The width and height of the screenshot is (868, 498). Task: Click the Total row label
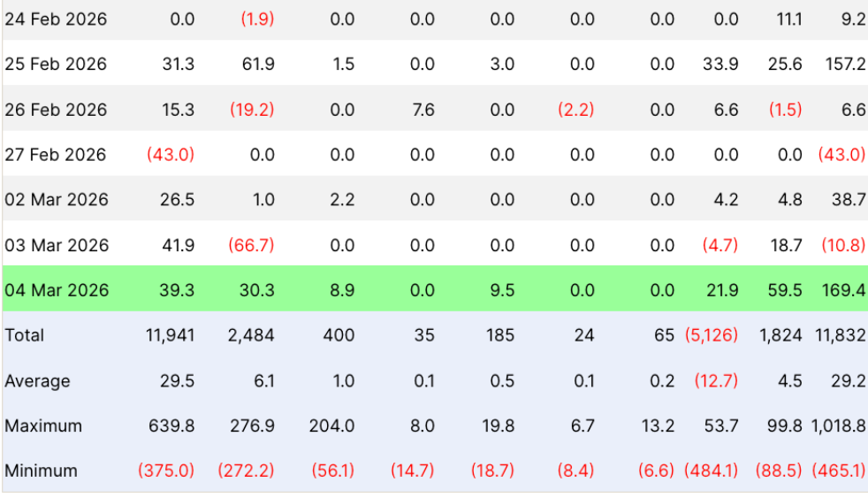click(25, 335)
